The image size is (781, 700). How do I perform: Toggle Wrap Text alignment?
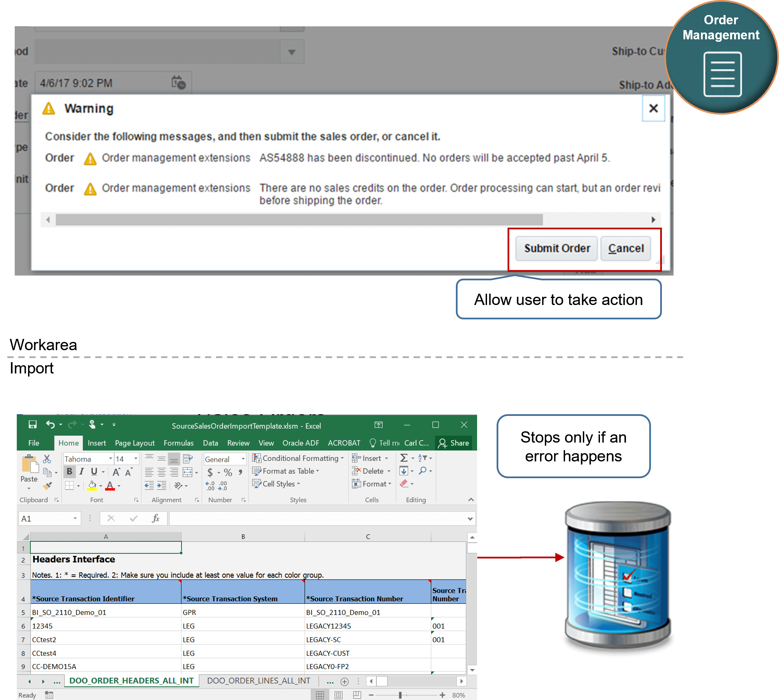187,458
